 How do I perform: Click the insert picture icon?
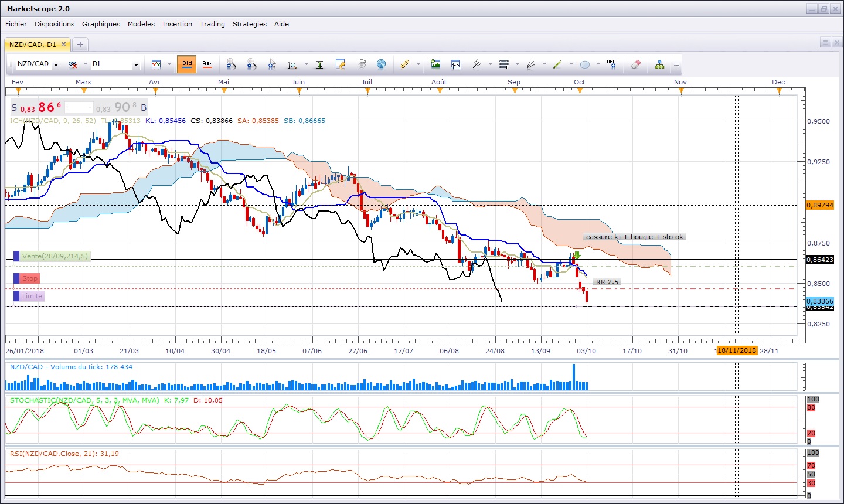point(435,64)
